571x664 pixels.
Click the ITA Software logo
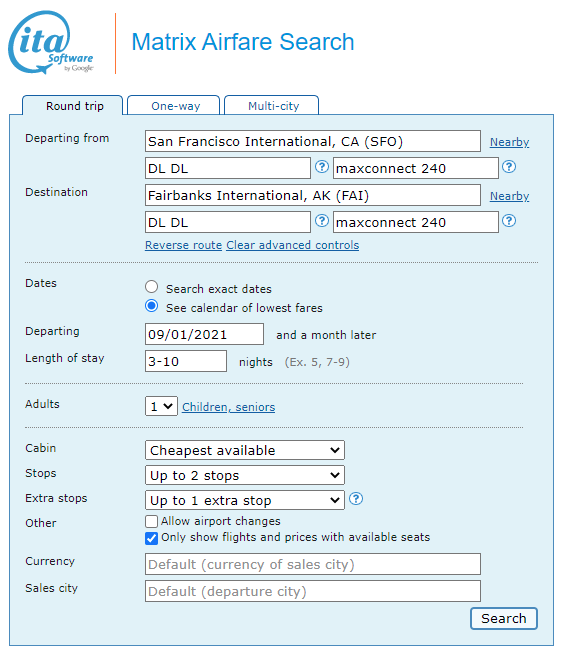coord(51,42)
